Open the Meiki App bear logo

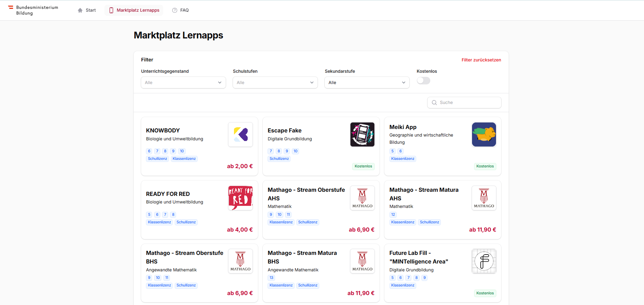[484, 134]
